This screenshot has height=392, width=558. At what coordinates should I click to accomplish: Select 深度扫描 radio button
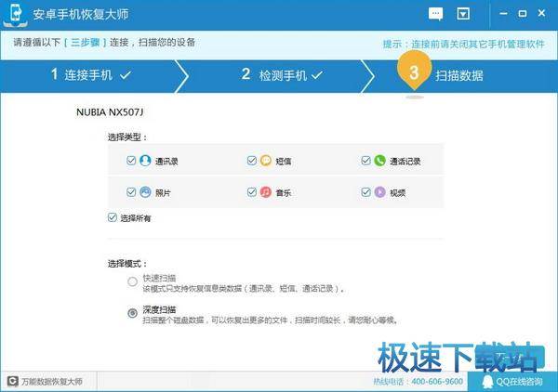click(132, 313)
